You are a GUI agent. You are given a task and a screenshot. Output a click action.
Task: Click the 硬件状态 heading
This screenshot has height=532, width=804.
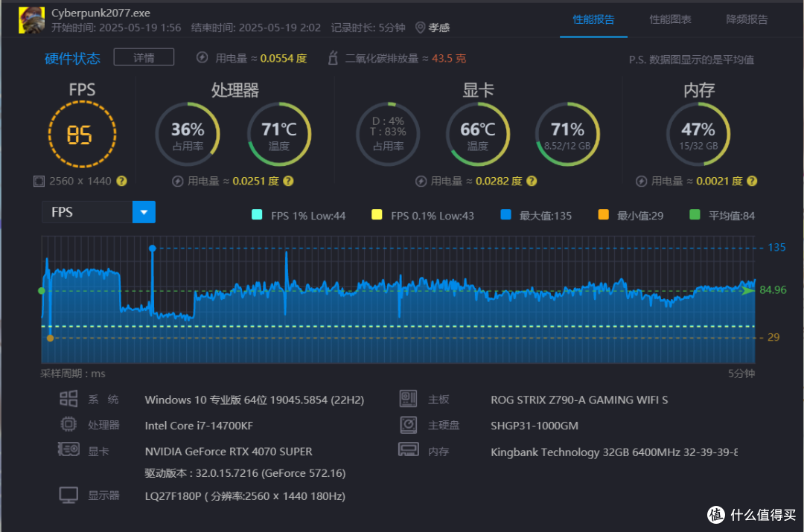coord(72,59)
